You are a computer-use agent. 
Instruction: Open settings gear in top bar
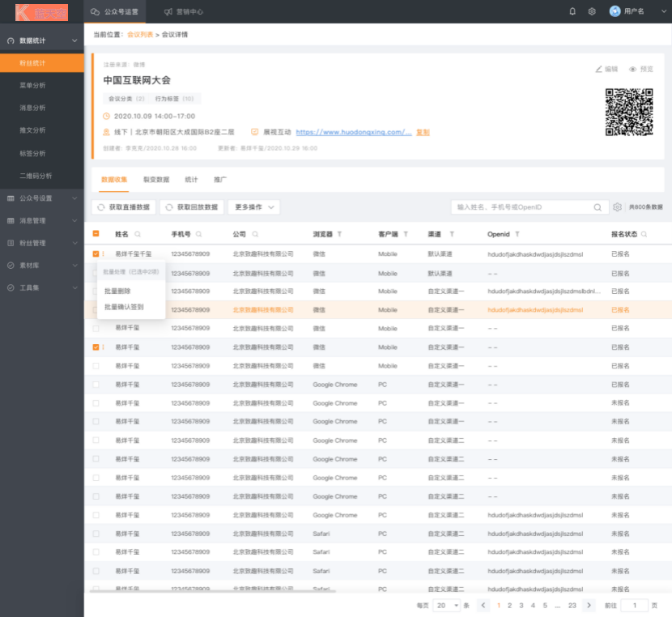(592, 11)
